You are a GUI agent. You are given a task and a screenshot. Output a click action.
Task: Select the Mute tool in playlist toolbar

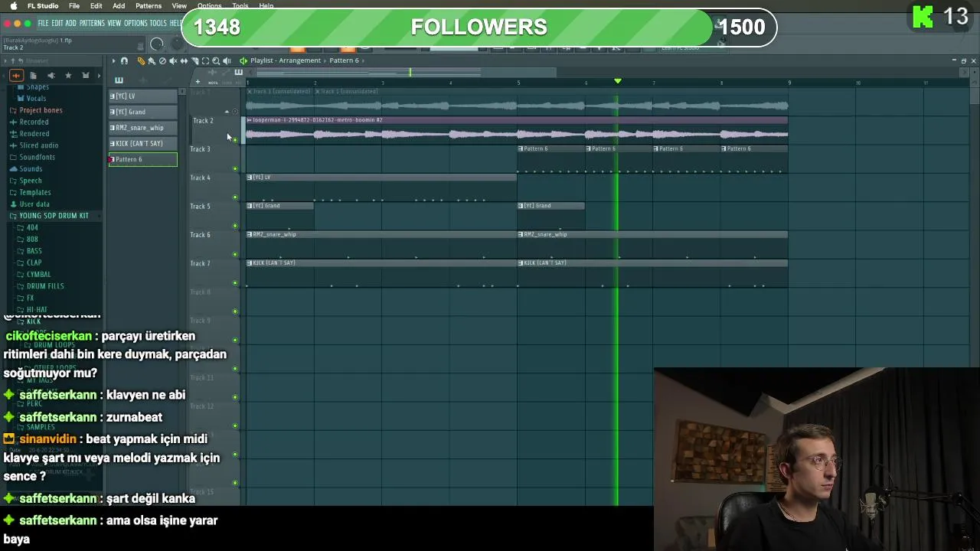click(x=173, y=61)
